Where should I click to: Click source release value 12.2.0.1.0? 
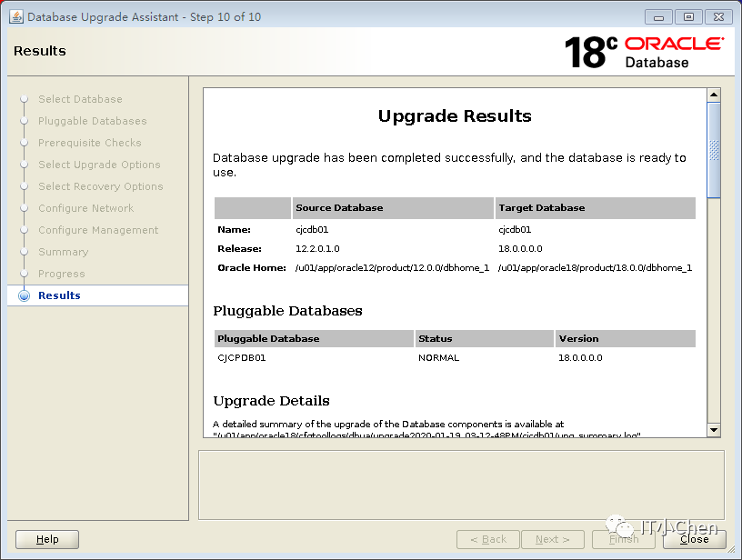(x=317, y=249)
